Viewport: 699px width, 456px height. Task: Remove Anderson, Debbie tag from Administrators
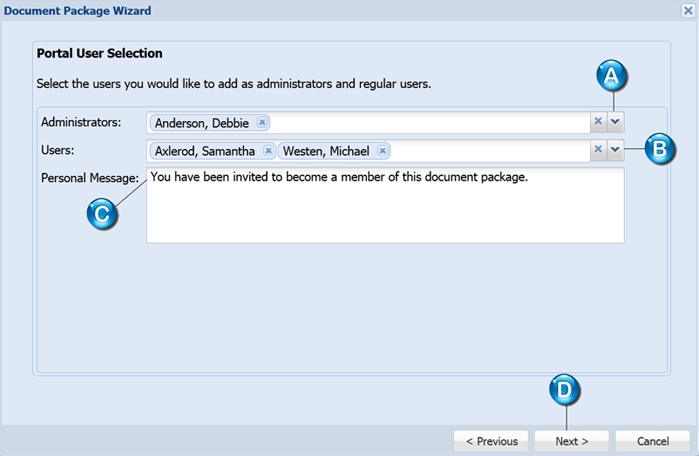pyautogui.click(x=262, y=122)
